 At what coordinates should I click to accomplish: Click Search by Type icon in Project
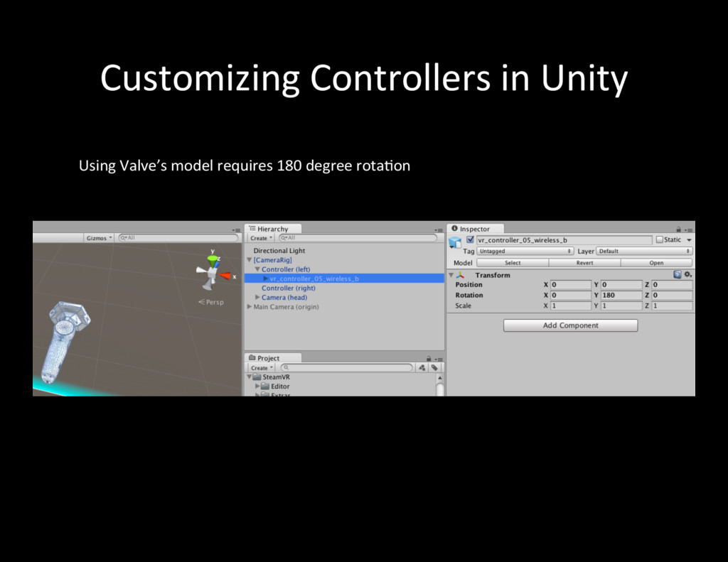[x=422, y=367]
